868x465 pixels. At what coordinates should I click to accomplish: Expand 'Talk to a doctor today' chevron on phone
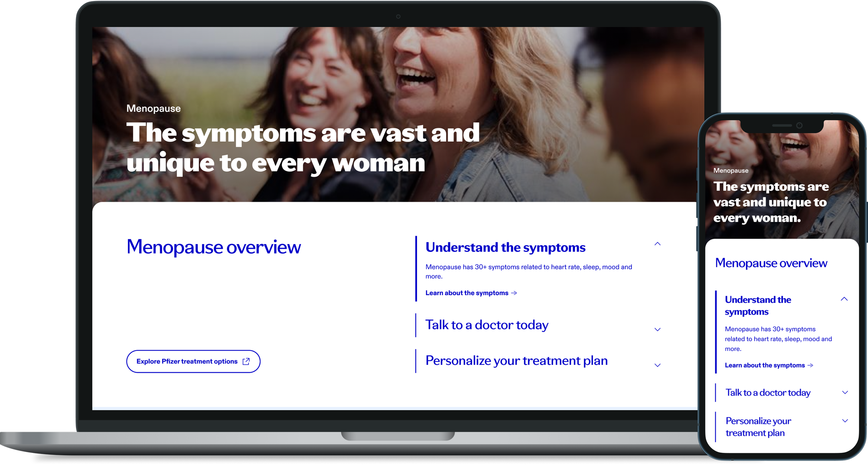tap(845, 392)
